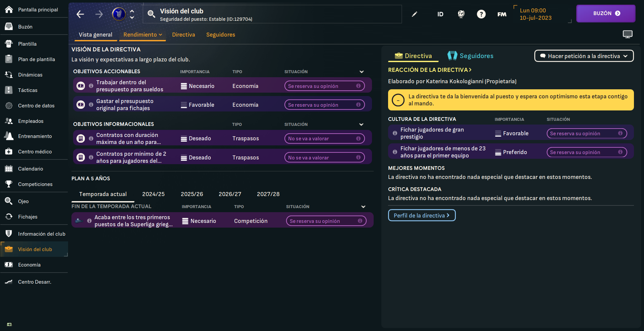
Task: Click info icon for Trabajar dentro del presupuesto
Action: tap(91, 86)
